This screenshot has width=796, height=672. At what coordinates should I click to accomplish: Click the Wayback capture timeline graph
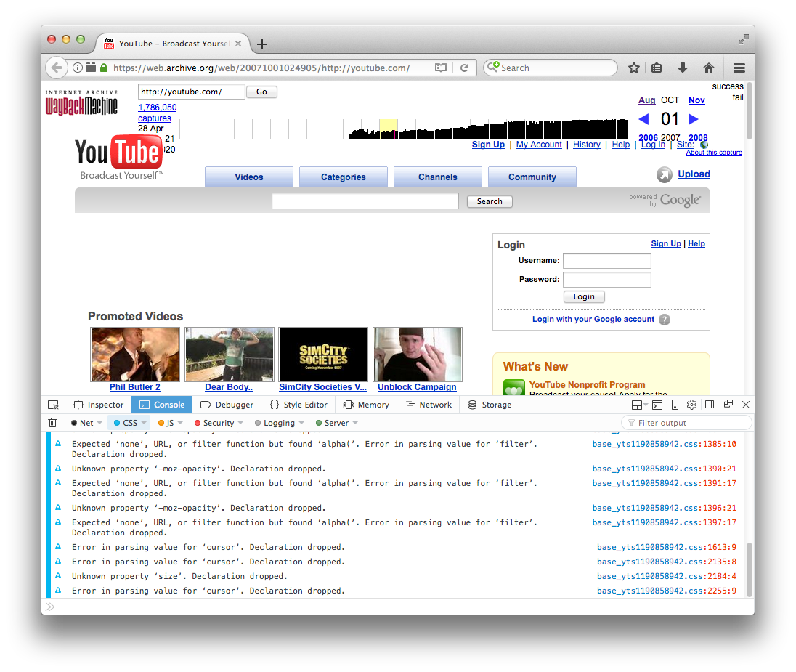click(x=404, y=129)
